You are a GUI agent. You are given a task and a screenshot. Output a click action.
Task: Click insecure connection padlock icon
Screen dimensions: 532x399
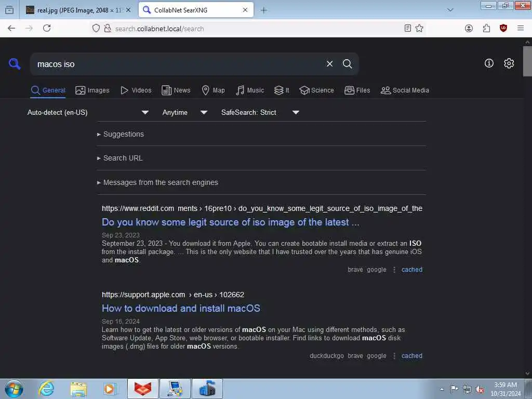(x=108, y=29)
